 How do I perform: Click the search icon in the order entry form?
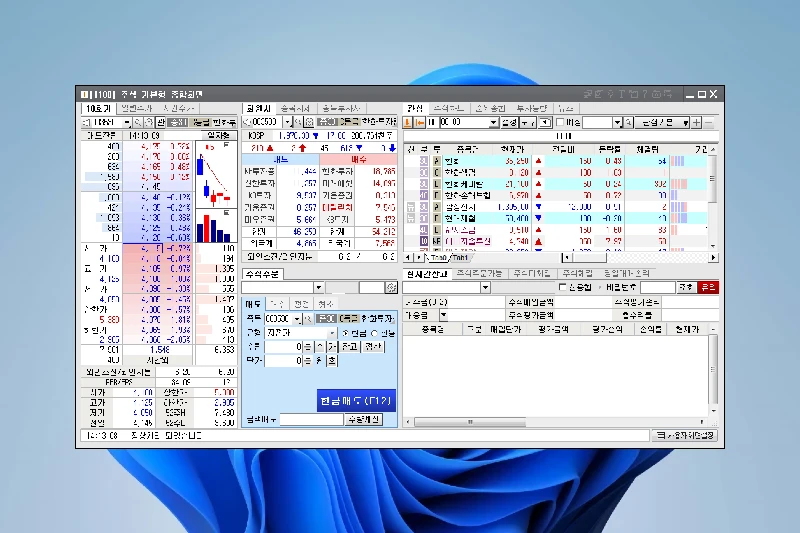308,319
